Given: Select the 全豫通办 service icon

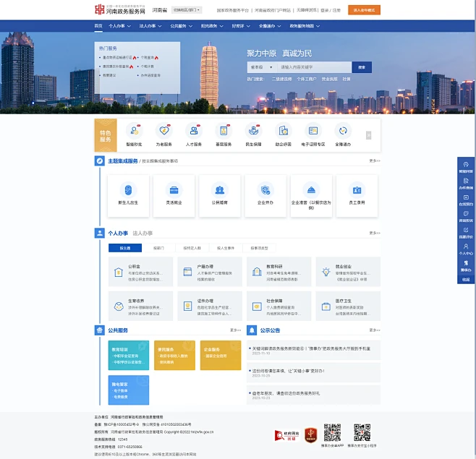Looking at the screenshot, I should click(343, 131).
